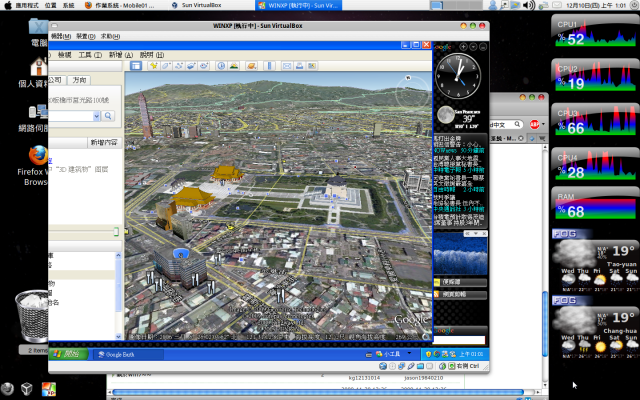Click the Firefox search magnifier icon
The height and width of the screenshot is (400, 640).
point(517,124)
